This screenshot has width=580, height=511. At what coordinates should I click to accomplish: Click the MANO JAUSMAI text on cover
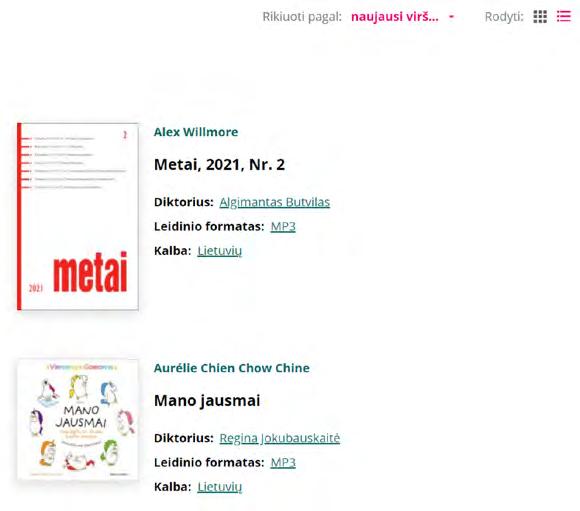pyautogui.click(x=81, y=416)
